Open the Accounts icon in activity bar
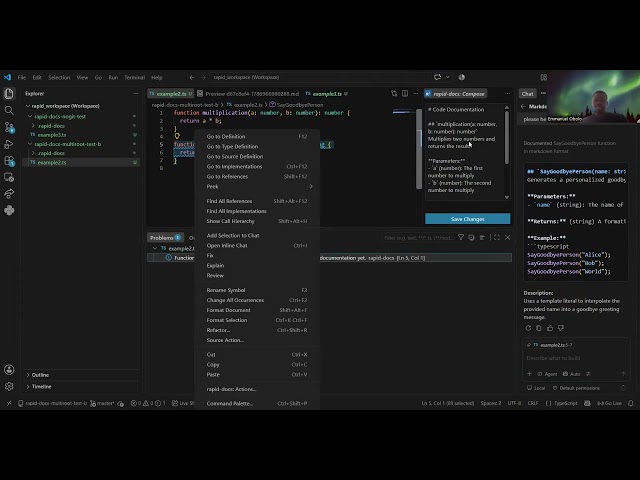 pyautogui.click(x=9, y=370)
